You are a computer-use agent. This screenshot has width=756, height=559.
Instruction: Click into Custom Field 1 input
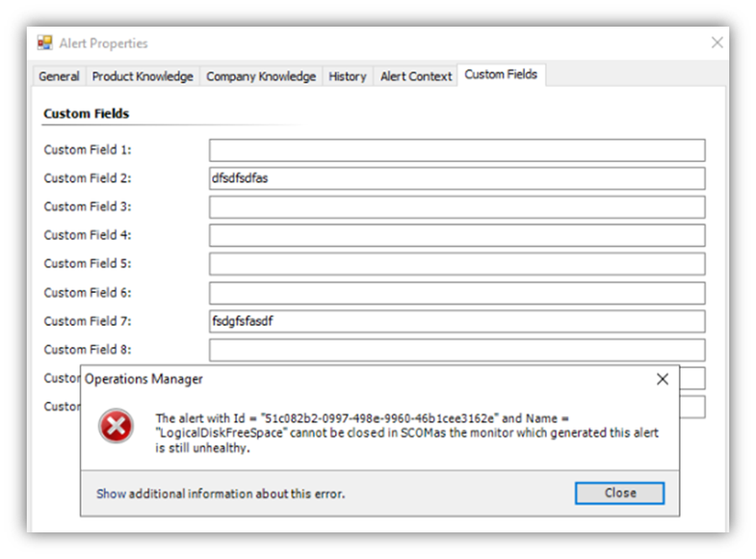pyautogui.click(x=457, y=150)
